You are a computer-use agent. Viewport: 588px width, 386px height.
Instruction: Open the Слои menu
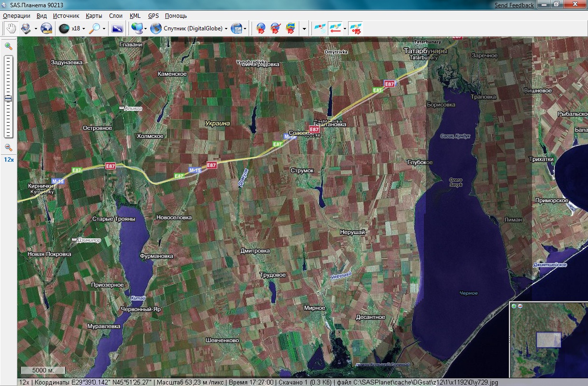116,16
